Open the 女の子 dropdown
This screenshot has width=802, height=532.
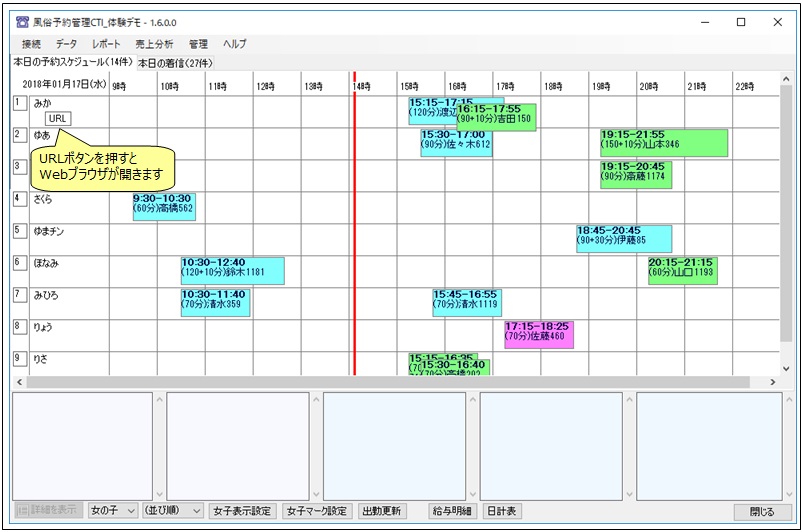(112, 511)
